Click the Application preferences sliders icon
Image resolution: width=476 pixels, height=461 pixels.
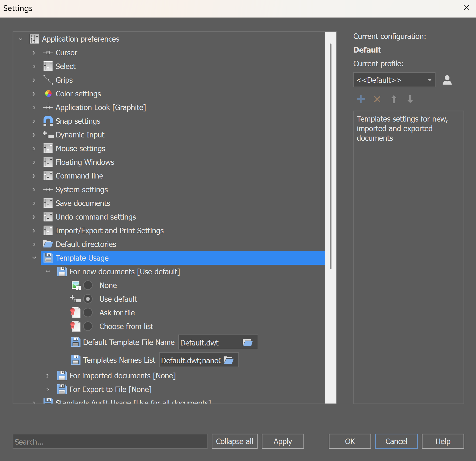34,39
